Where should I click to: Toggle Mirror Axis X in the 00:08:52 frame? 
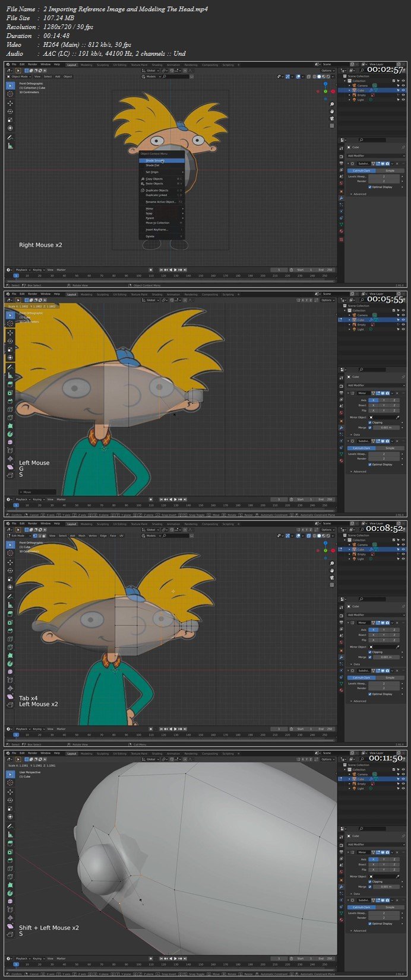374,629
